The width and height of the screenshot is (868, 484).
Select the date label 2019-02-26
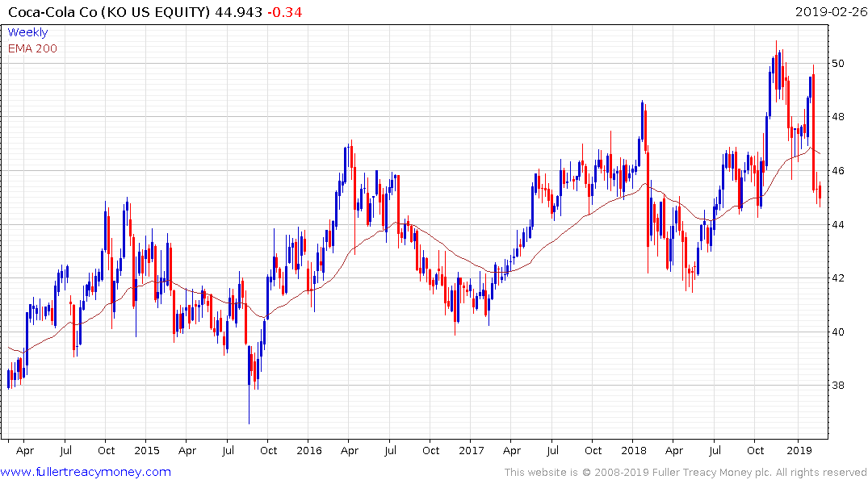tap(831, 12)
